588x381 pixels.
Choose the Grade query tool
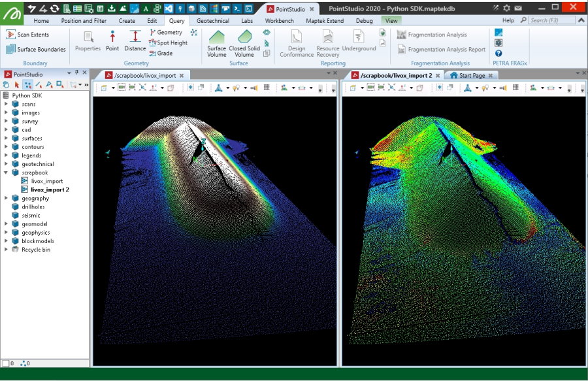(x=161, y=53)
